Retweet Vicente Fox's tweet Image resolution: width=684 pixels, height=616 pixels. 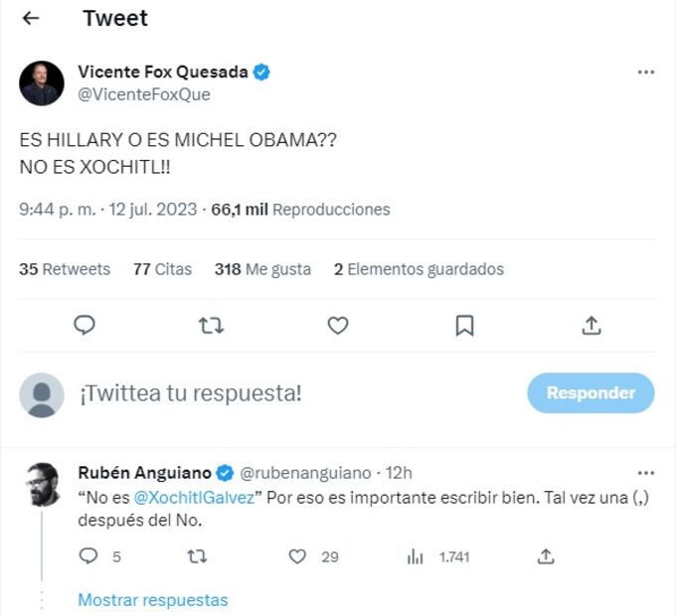pos(212,325)
